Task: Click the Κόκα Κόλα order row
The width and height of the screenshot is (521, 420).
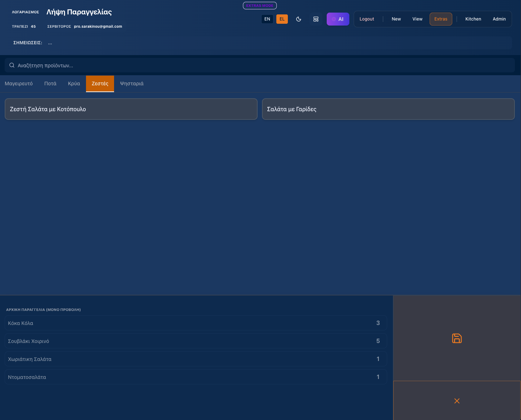Action: tap(196, 323)
